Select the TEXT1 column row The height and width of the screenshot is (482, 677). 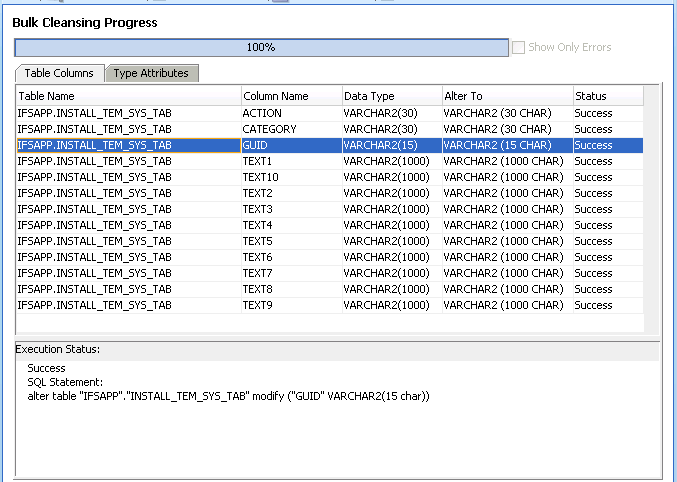point(257,161)
